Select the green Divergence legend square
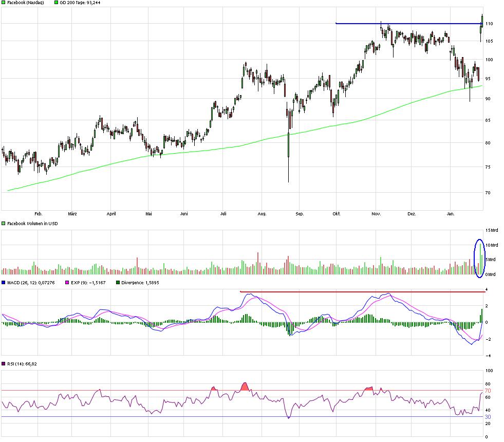This screenshot has height=442, width=504. (x=117, y=282)
